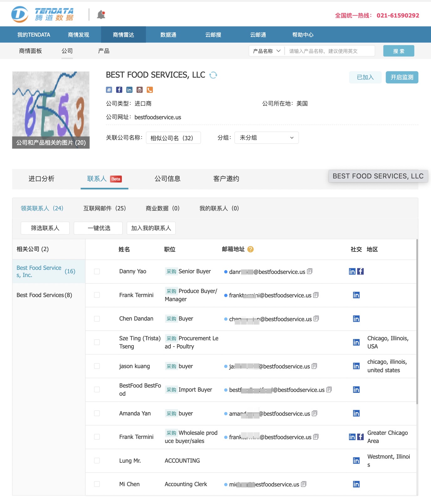Switch to 公司信息 tab
The image size is (431, 504).
coord(168,179)
